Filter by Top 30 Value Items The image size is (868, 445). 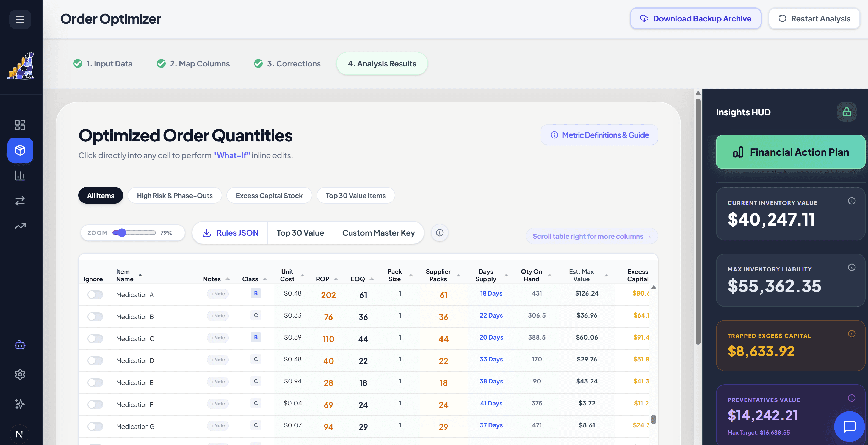coord(355,195)
